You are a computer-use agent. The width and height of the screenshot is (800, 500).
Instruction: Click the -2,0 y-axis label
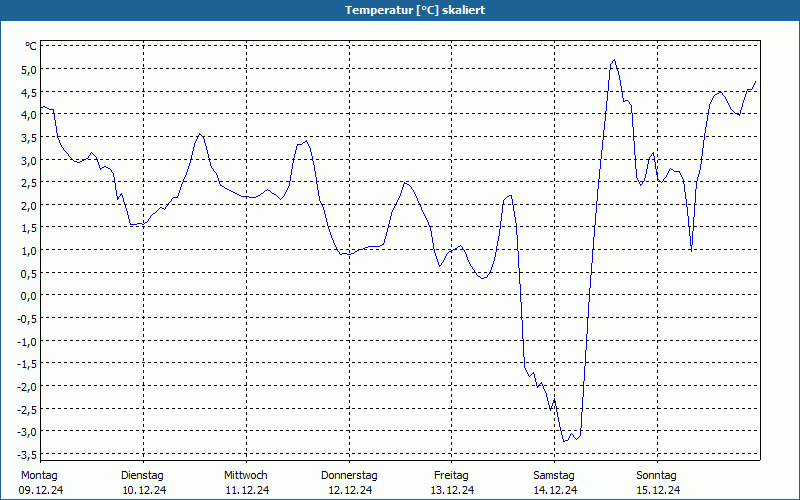pyautogui.click(x=27, y=387)
